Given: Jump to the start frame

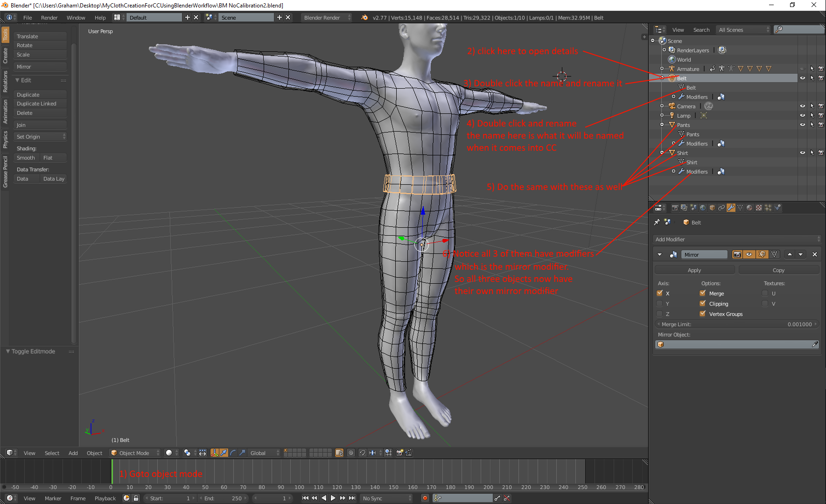Looking at the screenshot, I should [x=305, y=498].
